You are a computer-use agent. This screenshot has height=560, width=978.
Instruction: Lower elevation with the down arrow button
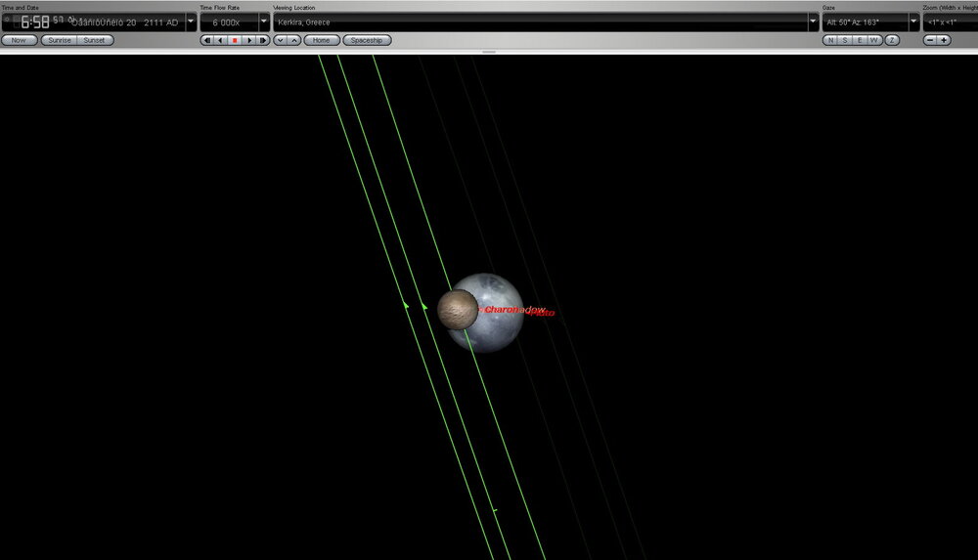pos(280,40)
